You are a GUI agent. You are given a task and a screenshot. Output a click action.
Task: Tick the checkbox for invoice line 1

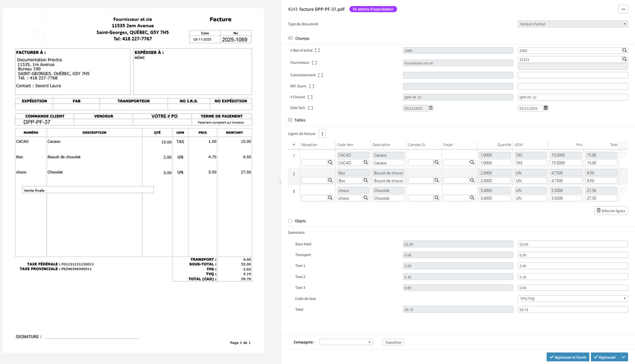(x=624, y=155)
